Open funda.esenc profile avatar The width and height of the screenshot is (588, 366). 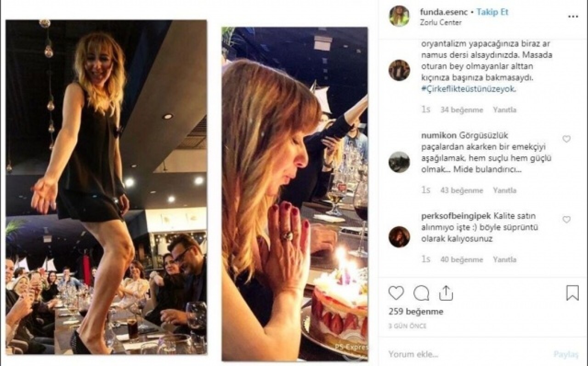[x=399, y=17]
